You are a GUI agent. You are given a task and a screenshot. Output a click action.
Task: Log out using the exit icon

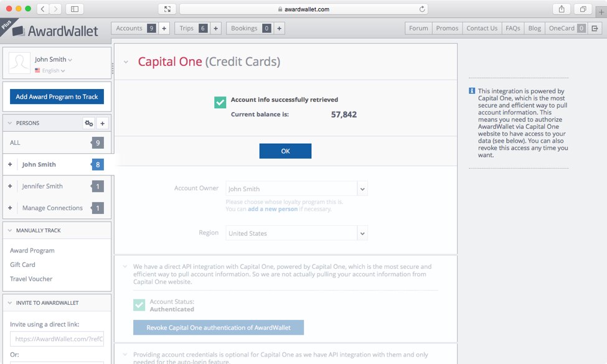click(595, 28)
